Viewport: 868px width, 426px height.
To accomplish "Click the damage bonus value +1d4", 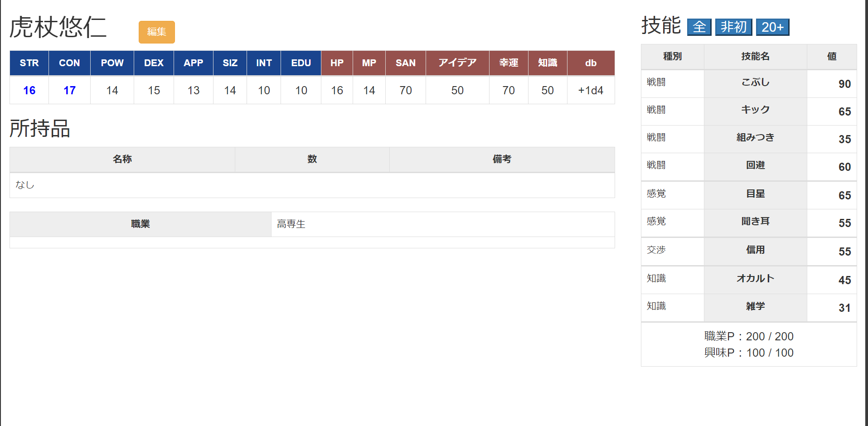I will pyautogui.click(x=591, y=90).
